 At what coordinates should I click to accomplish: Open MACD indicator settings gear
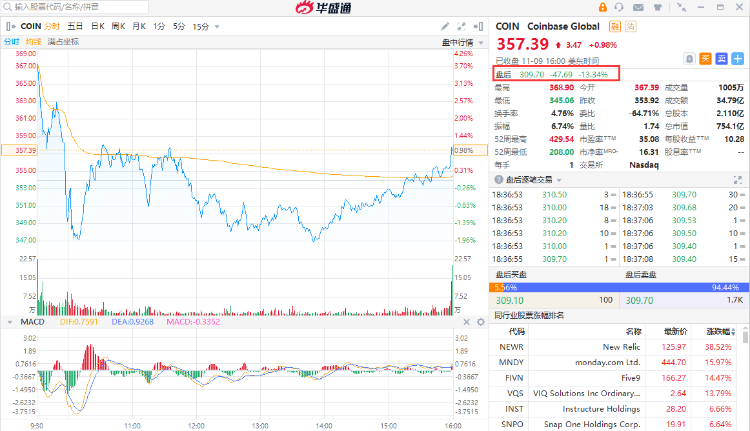pos(481,322)
